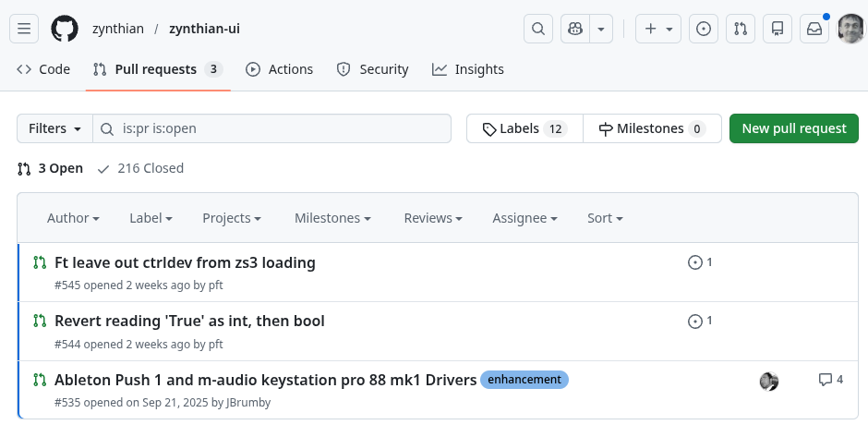Open the Copilot chat icon
Image resolution: width=868 pixels, height=437 pixels.
click(x=576, y=29)
